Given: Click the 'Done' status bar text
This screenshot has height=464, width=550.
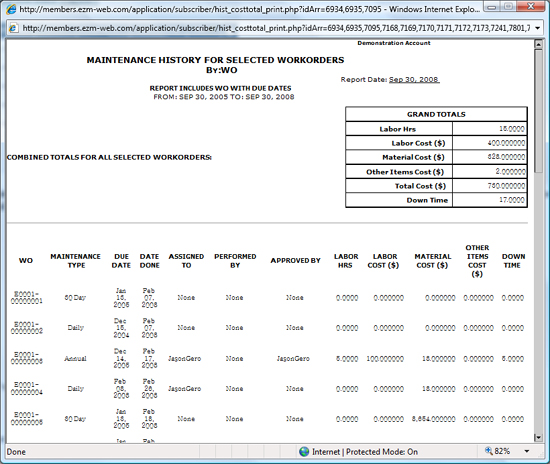Looking at the screenshot, I should click(x=16, y=452).
